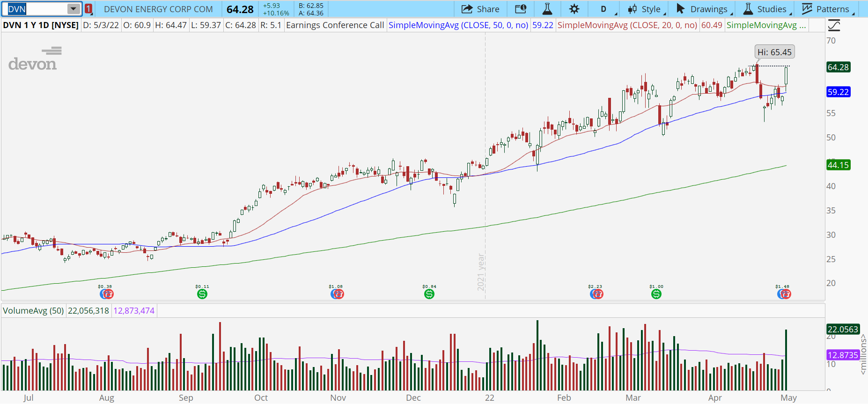Viewport: 868px width, 404px height.
Task: Click the purple 12.8735 volume axis bubble
Action: (843, 355)
